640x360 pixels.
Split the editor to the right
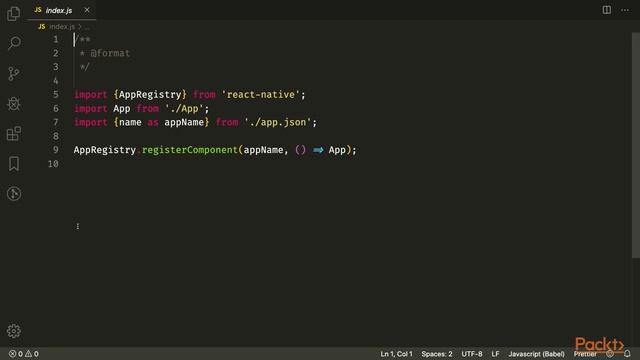(x=607, y=10)
